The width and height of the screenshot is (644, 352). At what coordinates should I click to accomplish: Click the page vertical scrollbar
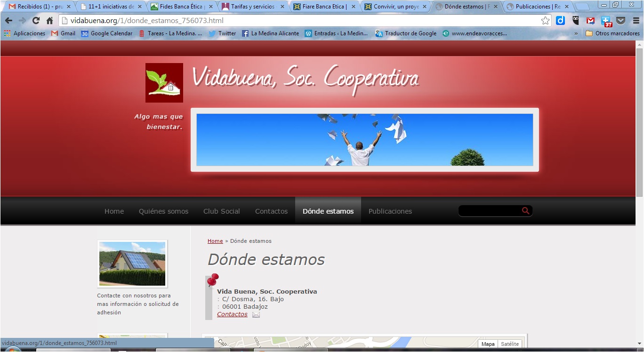[x=639, y=122]
